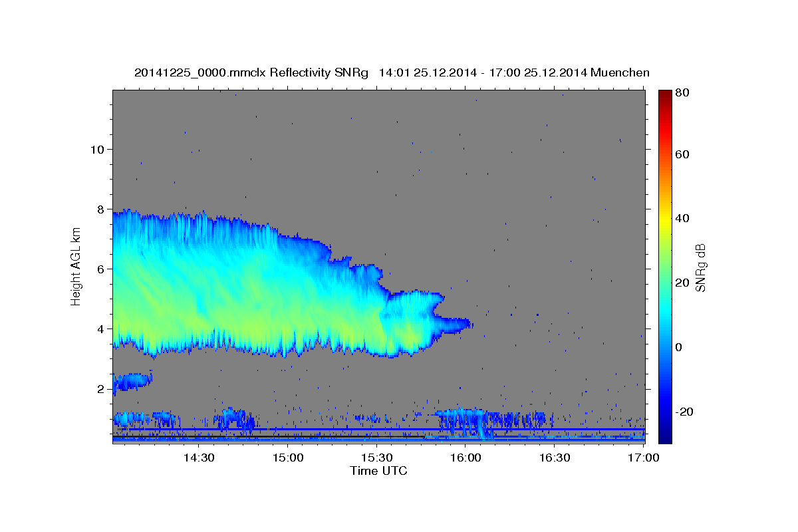The height and width of the screenshot is (532, 798).
Task: Click the 15:00 time tick label
Action: (x=288, y=458)
